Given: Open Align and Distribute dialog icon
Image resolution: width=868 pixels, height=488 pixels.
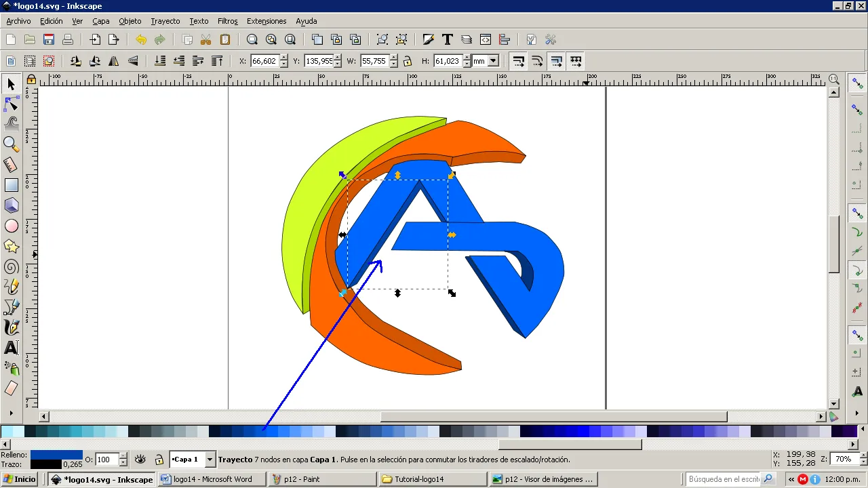Looking at the screenshot, I should pyautogui.click(x=505, y=40).
